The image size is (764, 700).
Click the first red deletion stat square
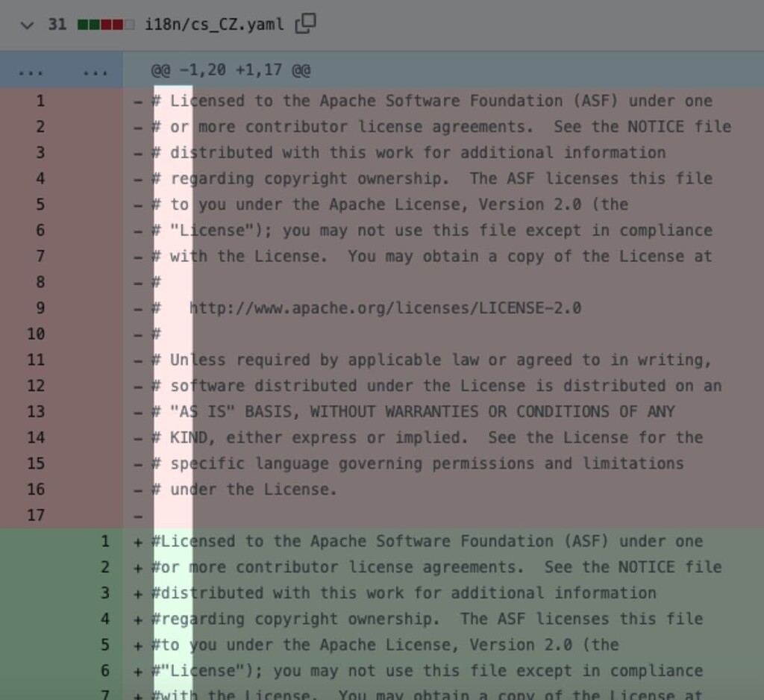(x=106, y=24)
